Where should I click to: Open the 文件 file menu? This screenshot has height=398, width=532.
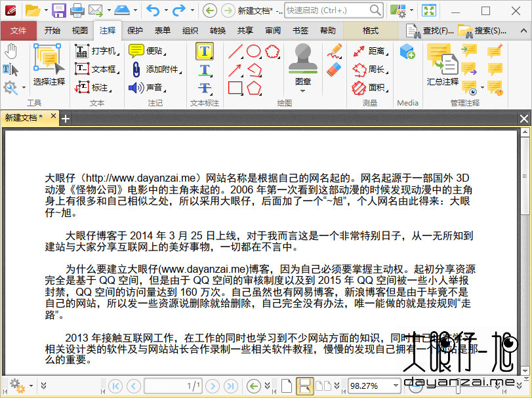(x=18, y=31)
